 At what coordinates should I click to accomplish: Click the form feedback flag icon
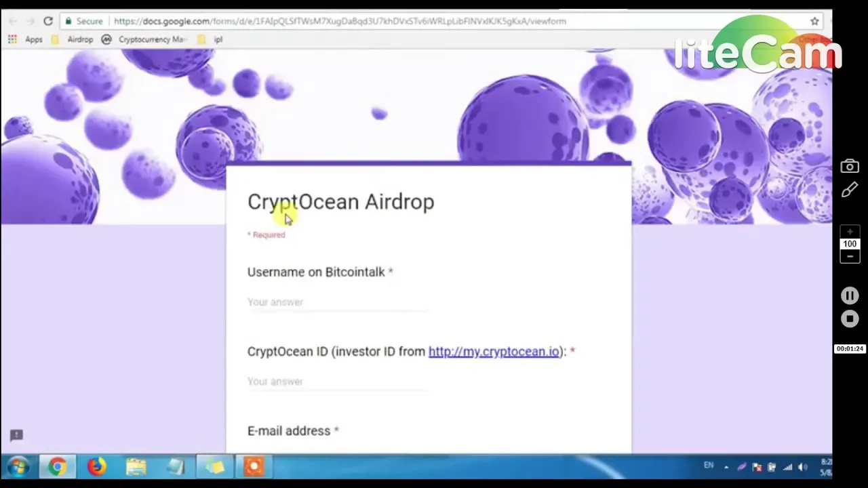16,435
